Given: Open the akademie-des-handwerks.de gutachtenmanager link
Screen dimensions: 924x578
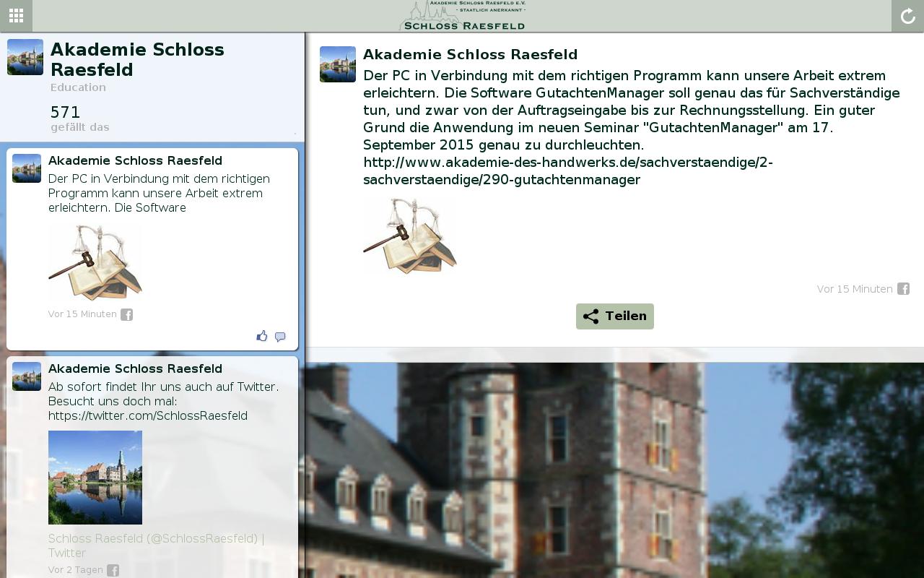Looking at the screenshot, I should (x=568, y=171).
